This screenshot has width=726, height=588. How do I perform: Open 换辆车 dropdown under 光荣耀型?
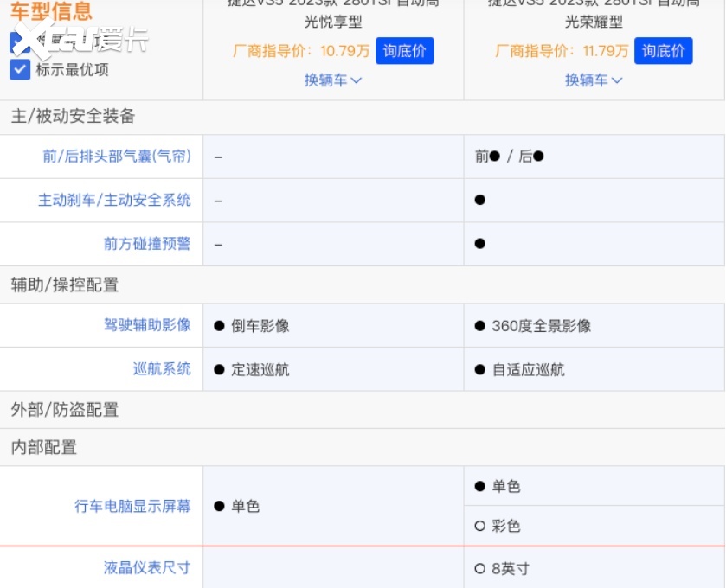click(594, 80)
